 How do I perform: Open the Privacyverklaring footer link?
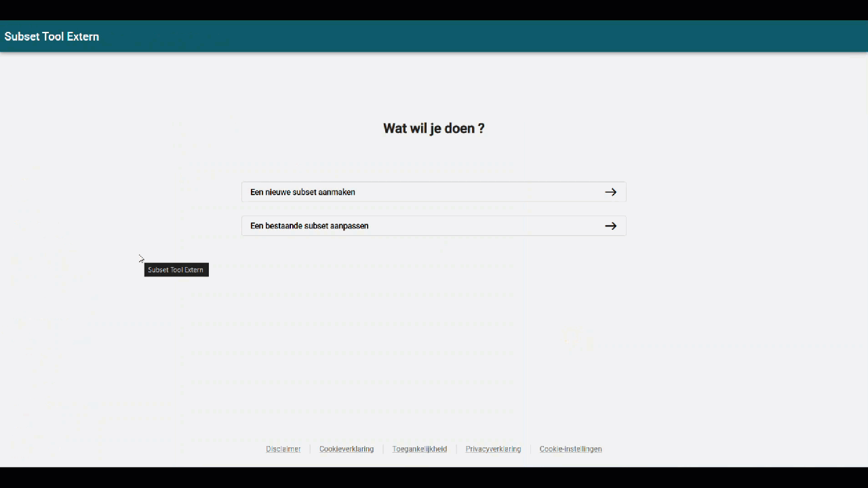click(493, 449)
